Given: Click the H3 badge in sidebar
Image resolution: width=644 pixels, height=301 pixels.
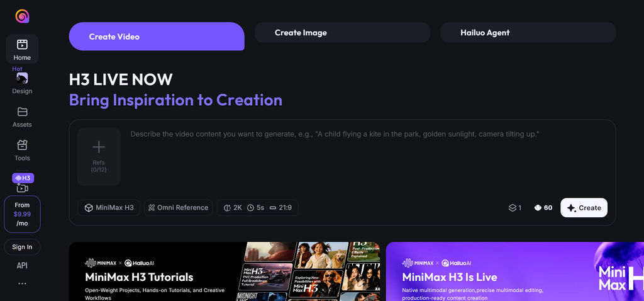Looking at the screenshot, I should (x=23, y=178).
